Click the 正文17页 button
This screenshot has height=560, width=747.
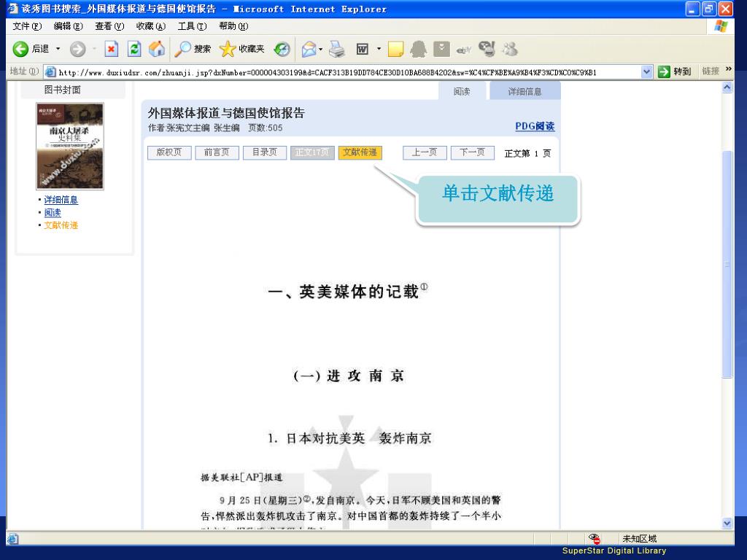pos(312,152)
